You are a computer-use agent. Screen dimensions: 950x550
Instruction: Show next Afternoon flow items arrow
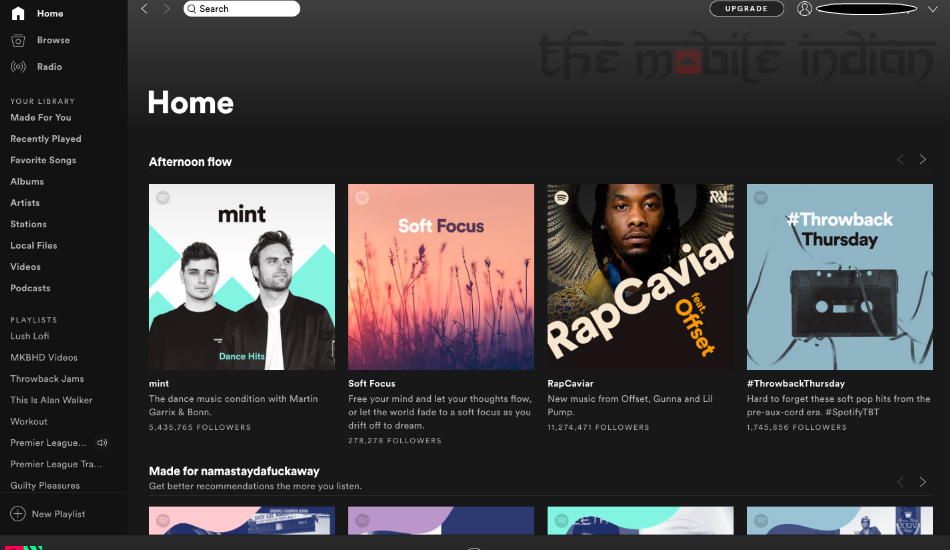pyautogui.click(x=923, y=159)
